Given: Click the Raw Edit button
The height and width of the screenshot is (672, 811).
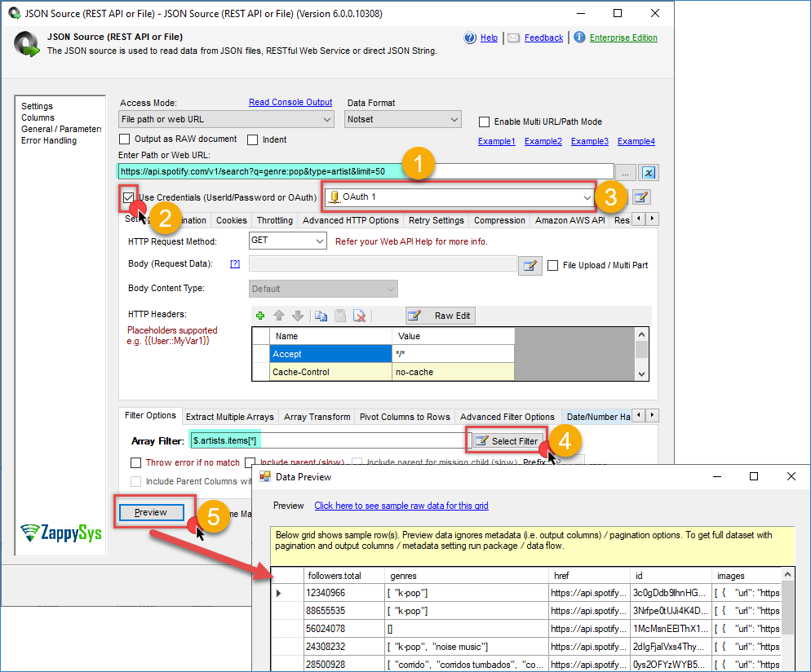Looking at the screenshot, I should [x=441, y=316].
